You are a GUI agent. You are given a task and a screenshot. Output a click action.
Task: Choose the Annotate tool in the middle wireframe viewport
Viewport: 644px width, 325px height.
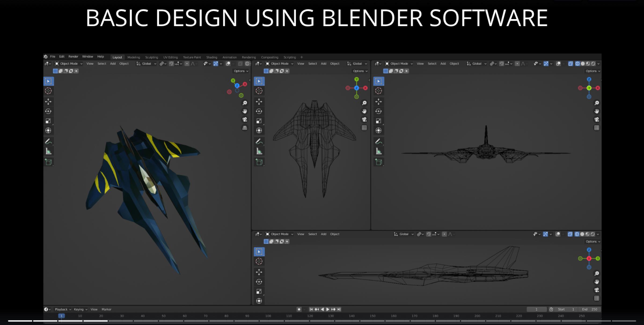click(259, 141)
